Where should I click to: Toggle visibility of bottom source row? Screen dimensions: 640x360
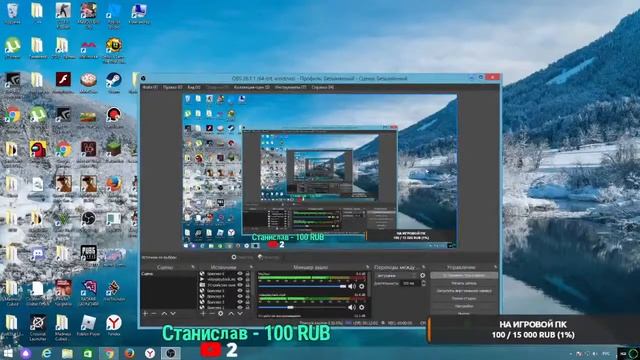click(240, 308)
